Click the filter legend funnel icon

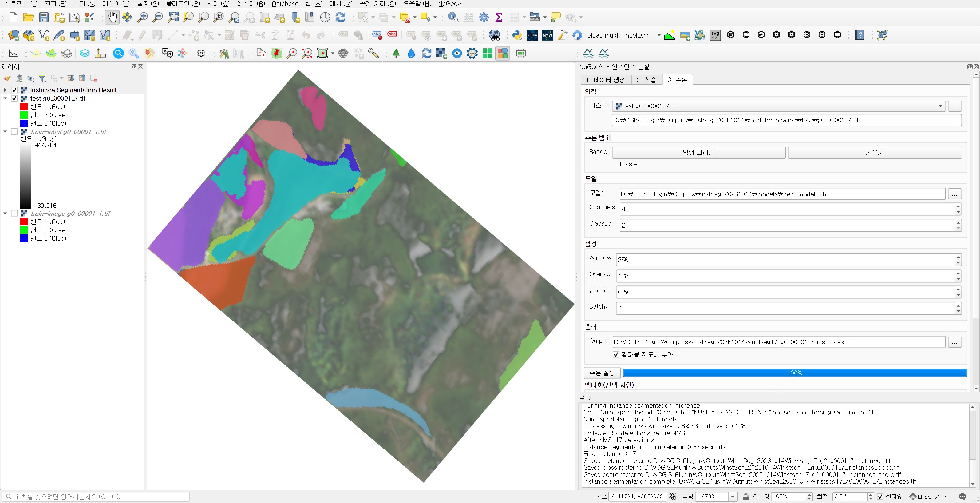(x=43, y=78)
